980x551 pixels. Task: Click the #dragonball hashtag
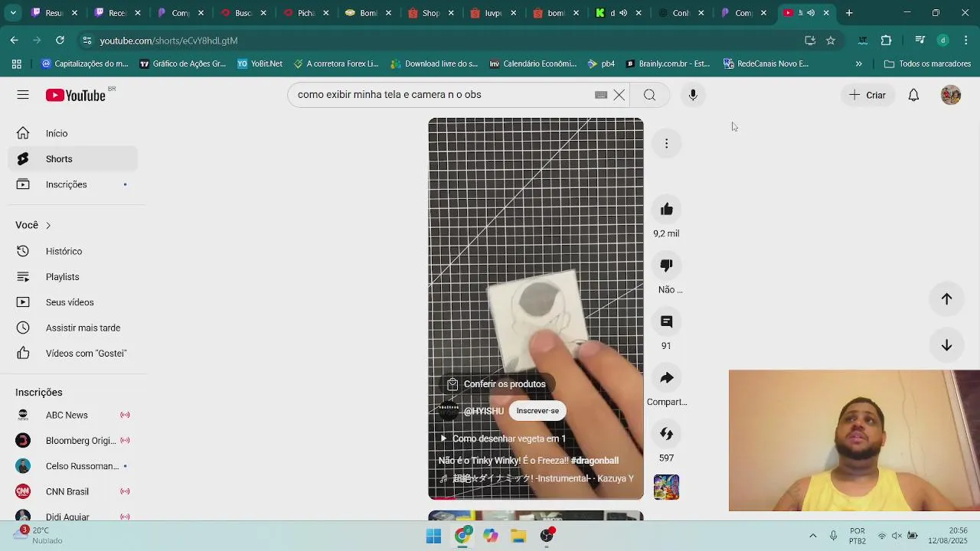pyautogui.click(x=595, y=461)
